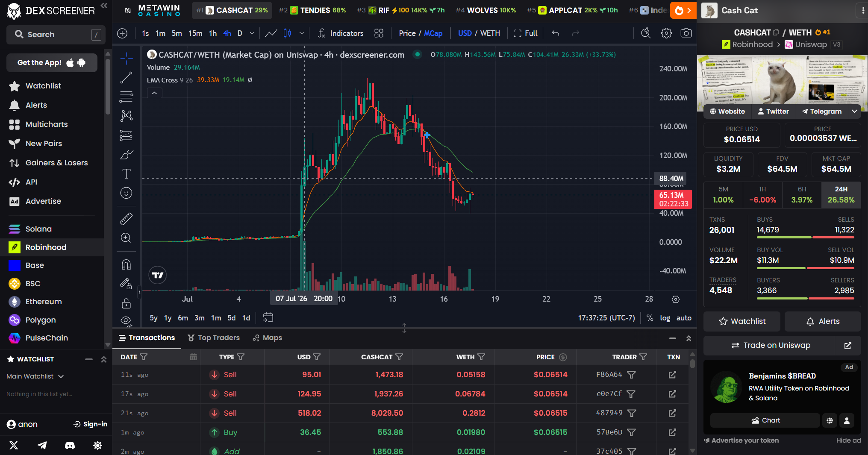The height and width of the screenshot is (455, 868).
Task: Toggle stay in drawing mode
Action: [x=126, y=284]
